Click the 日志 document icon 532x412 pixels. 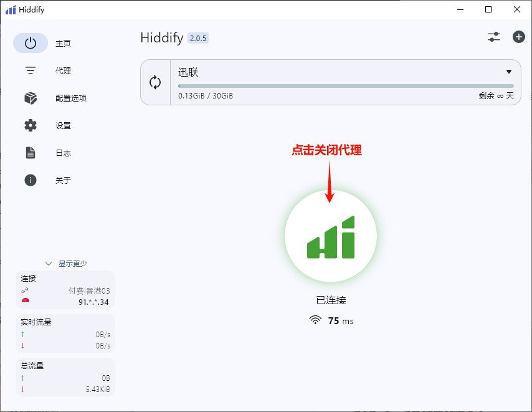(x=31, y=153)
